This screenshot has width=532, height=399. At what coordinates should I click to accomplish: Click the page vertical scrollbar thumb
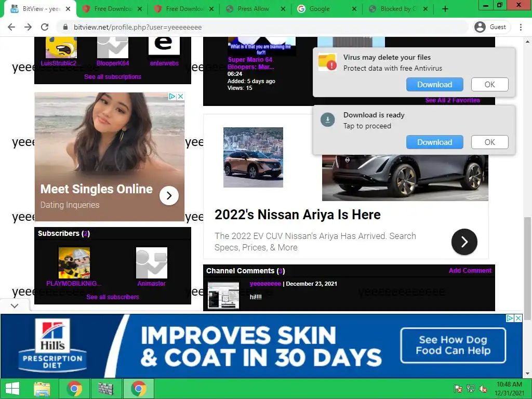coord(527,268)
